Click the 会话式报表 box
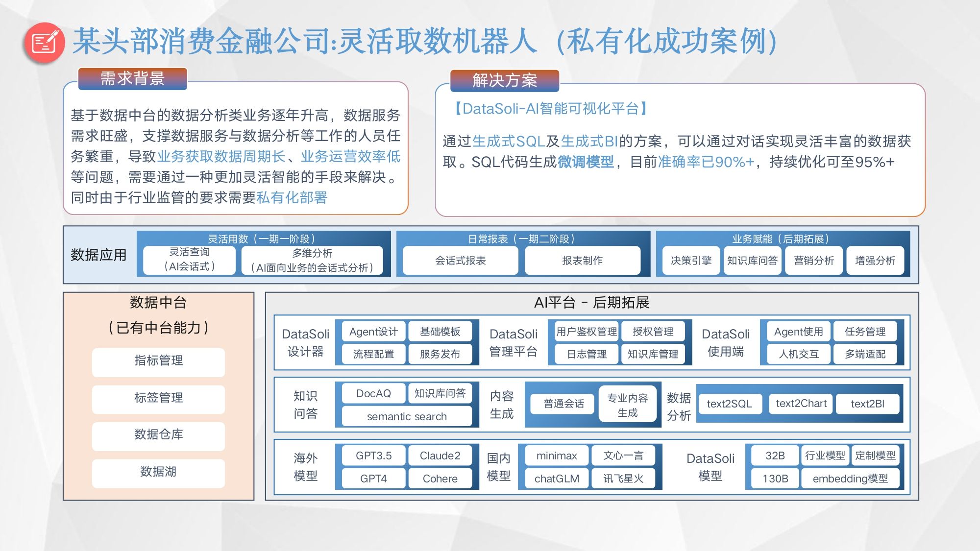The image size is (980, 551). pyautogui.click(x=460, y=261)
